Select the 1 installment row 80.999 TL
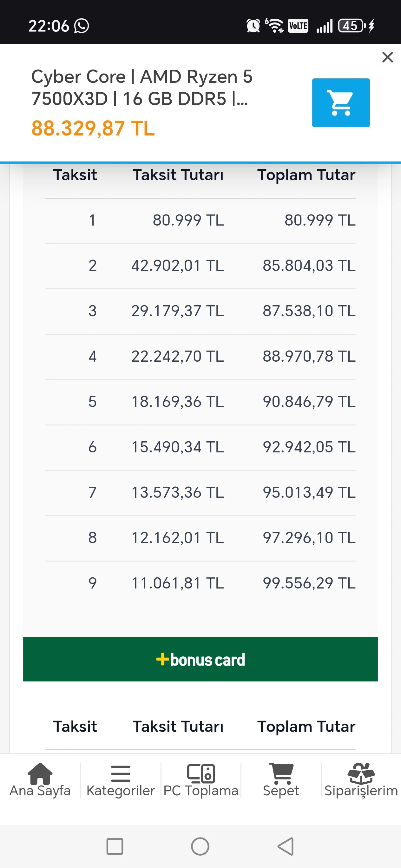 (x=201, y=220)
